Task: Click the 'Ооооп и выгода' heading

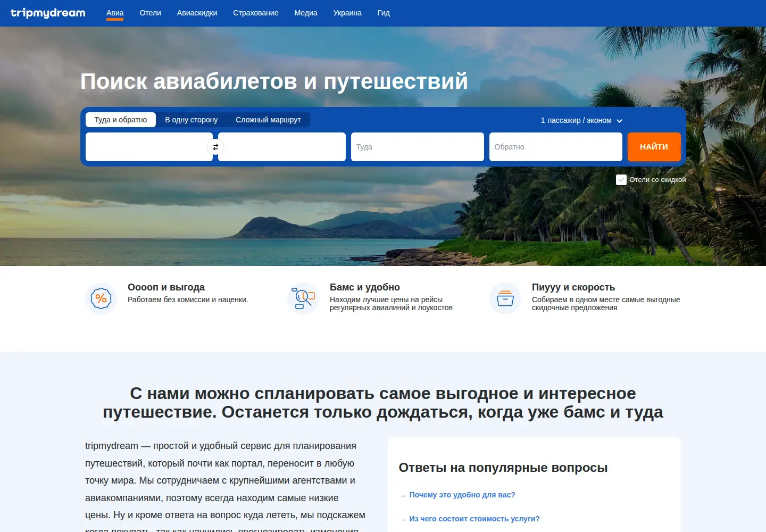Action: [x=166, y=287]
